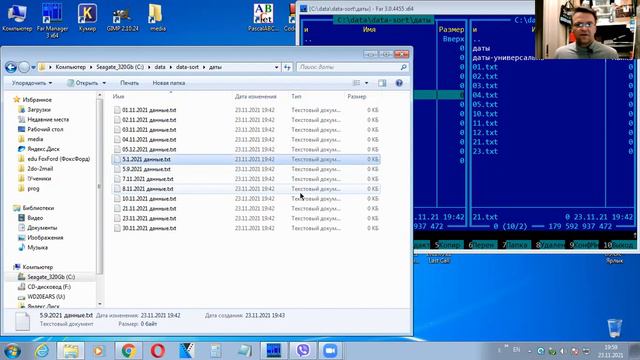Open the Recycle Bin on the desktop
The image size is (640, 360).
pos(615,328)
